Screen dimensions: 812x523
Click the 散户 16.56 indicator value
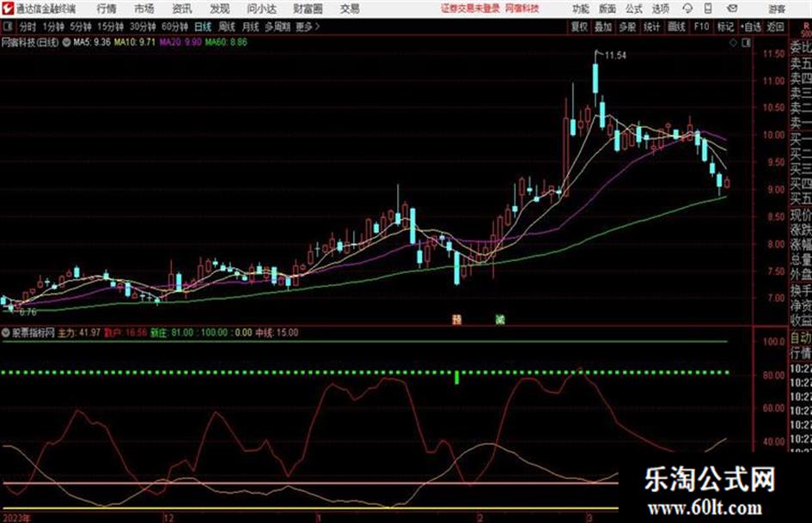[x=125, y=332]
